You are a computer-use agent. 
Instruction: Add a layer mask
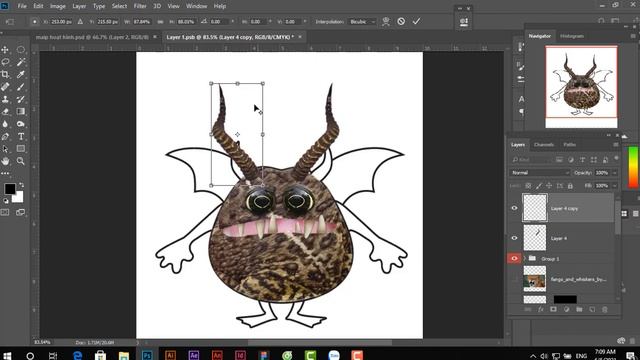point(553,309)
